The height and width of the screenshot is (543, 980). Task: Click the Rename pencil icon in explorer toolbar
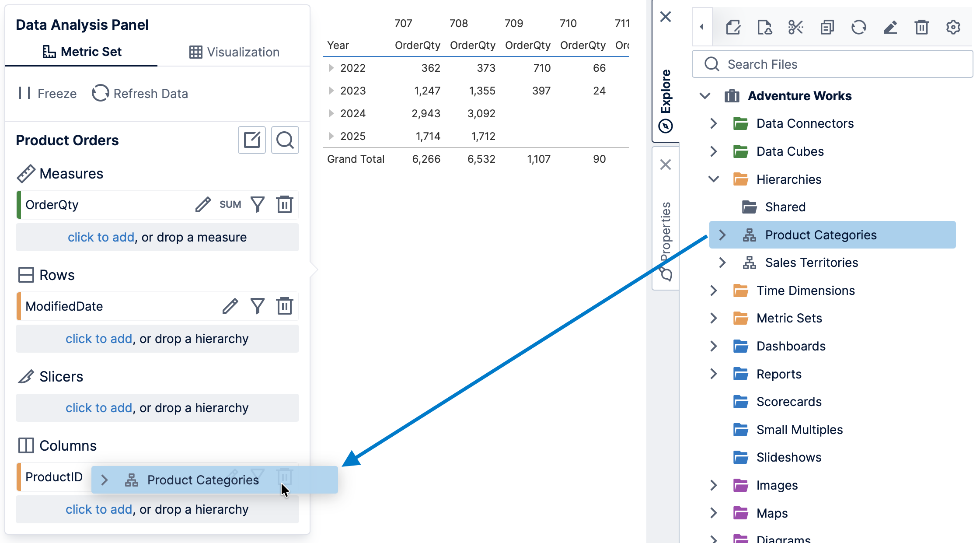pyautogui.click(x=890, y=27)
